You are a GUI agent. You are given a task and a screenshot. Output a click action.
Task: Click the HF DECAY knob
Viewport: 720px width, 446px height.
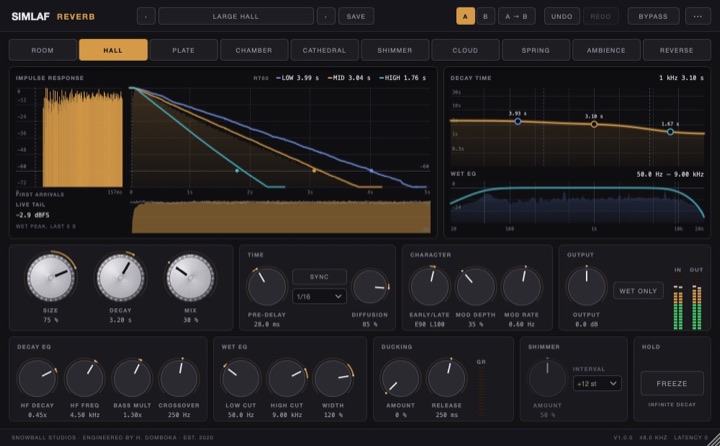pyautogui.click(x=37, y=378)
